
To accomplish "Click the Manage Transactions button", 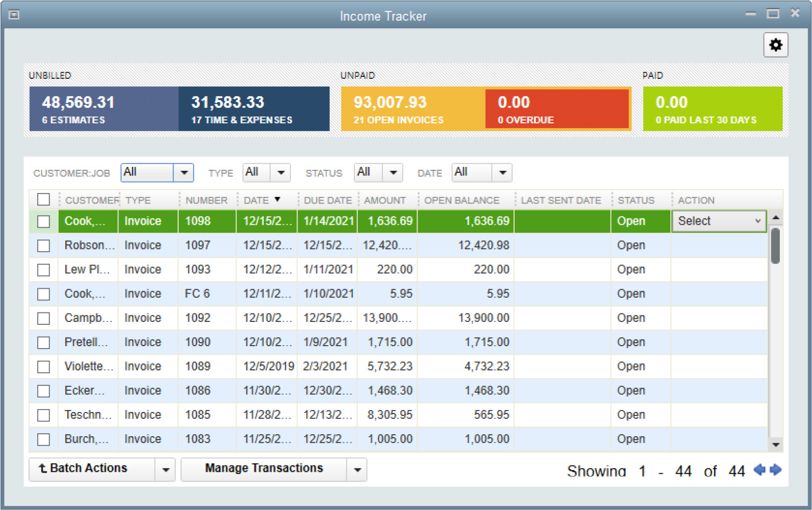I will tap(264, 469).
